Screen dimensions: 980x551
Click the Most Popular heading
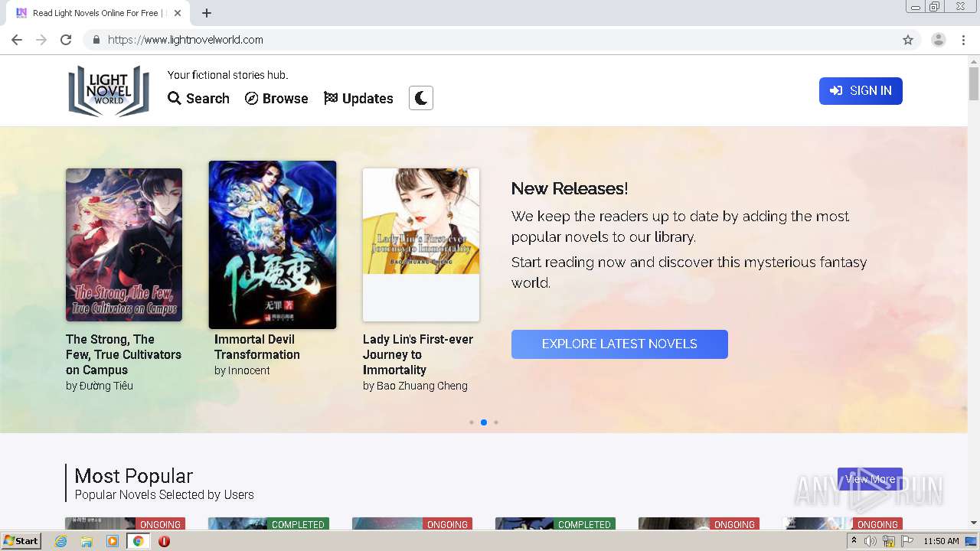click(134, 475)
